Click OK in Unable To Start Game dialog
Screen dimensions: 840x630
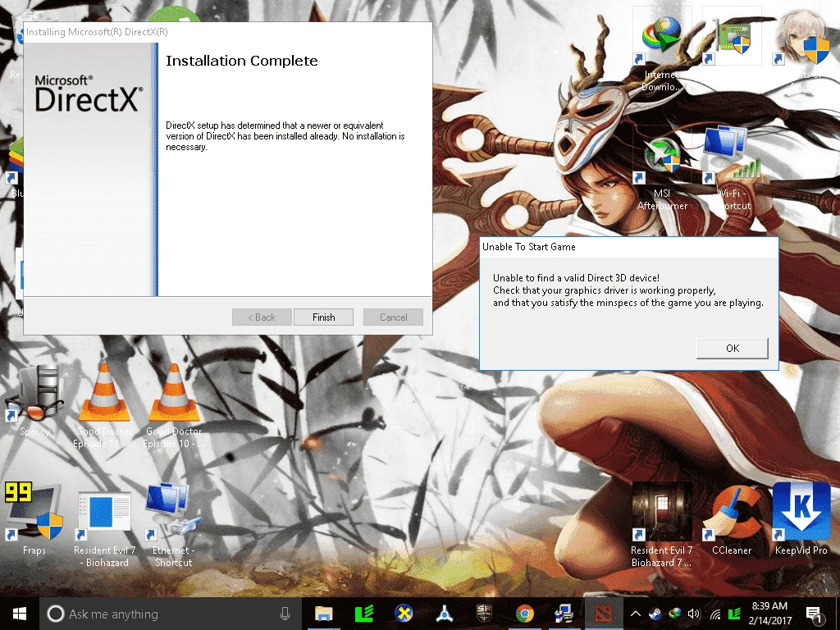point(733,348)
